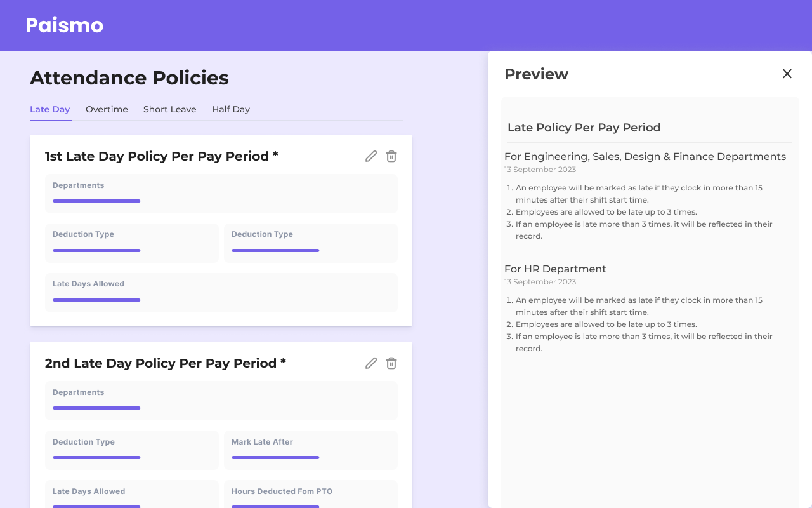
Task: Click the right Deduction Type field in 1st policy
Action: (311, 243)
